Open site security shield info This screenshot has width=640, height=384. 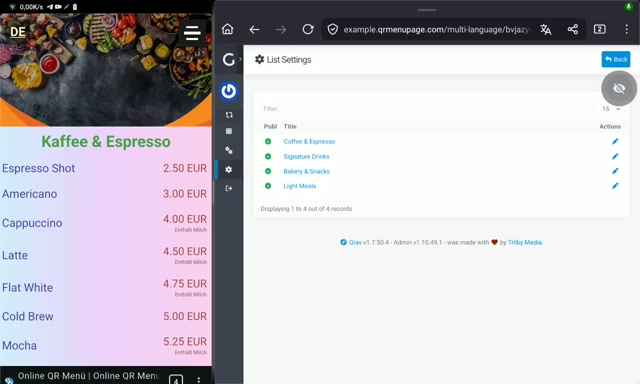point(333,29)
